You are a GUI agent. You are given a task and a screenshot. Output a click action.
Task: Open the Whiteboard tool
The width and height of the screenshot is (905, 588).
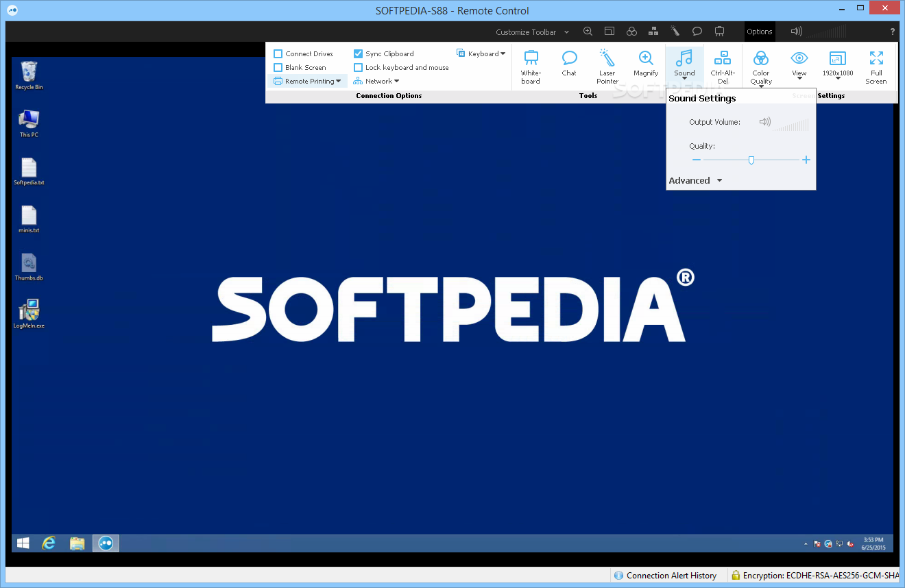pos(531,66)
